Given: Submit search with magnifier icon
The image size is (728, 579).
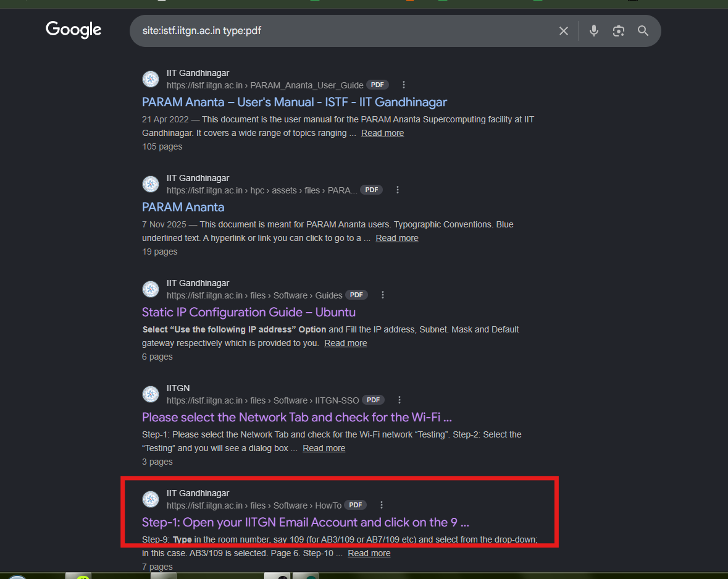Looking at the screenshot, I should click(643, 31).
